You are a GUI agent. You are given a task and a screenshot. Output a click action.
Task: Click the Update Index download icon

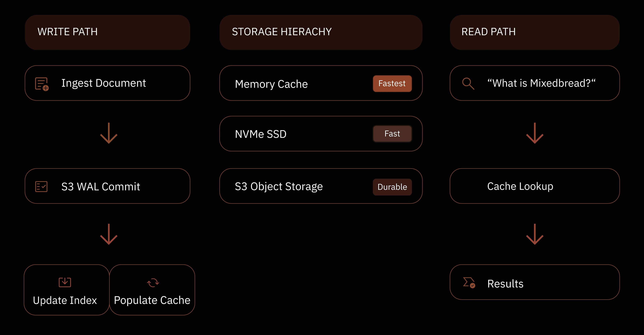(x=65, y=282)
